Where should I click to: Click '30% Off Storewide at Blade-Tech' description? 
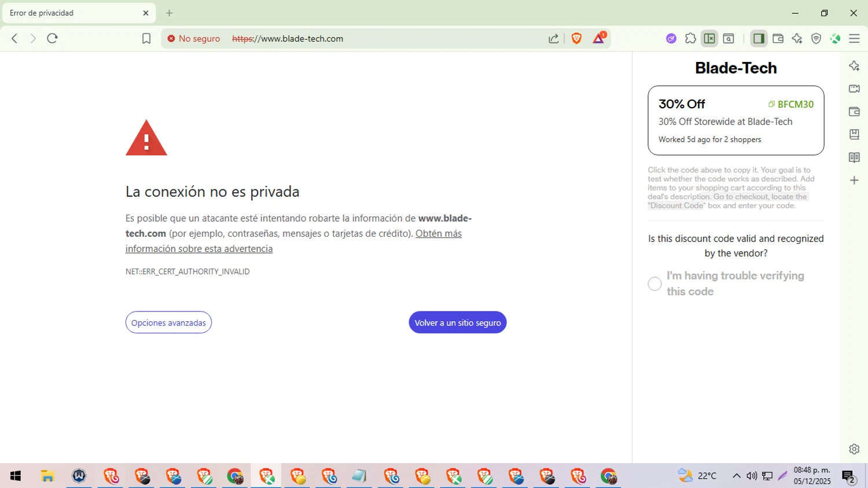tap(725, 122)
